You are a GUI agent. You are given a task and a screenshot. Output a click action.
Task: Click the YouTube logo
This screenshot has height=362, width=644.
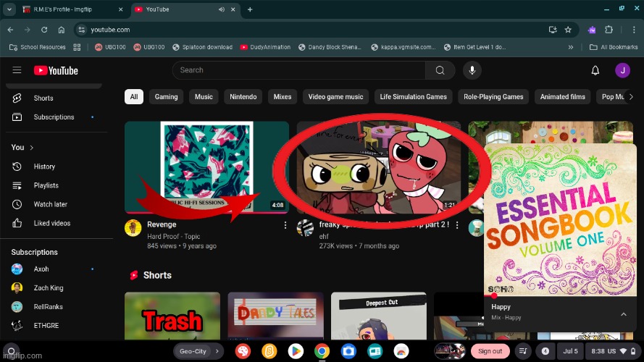[56, 71]
